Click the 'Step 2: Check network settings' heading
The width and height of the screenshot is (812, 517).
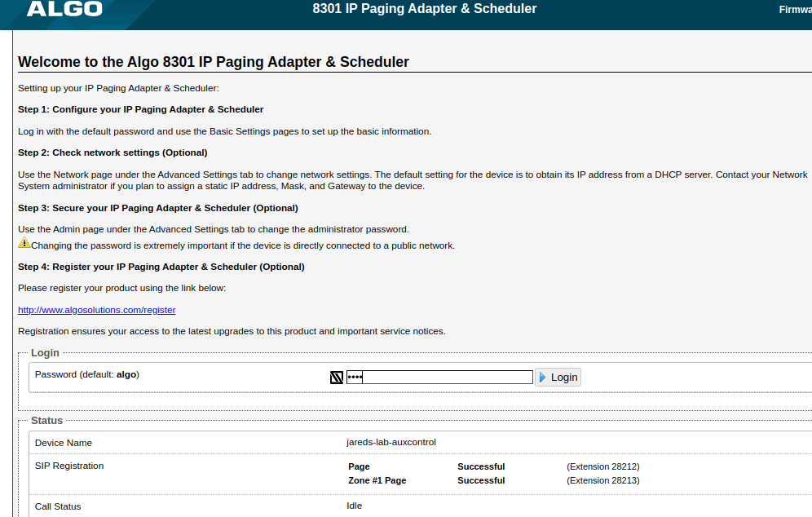(113, 152)
